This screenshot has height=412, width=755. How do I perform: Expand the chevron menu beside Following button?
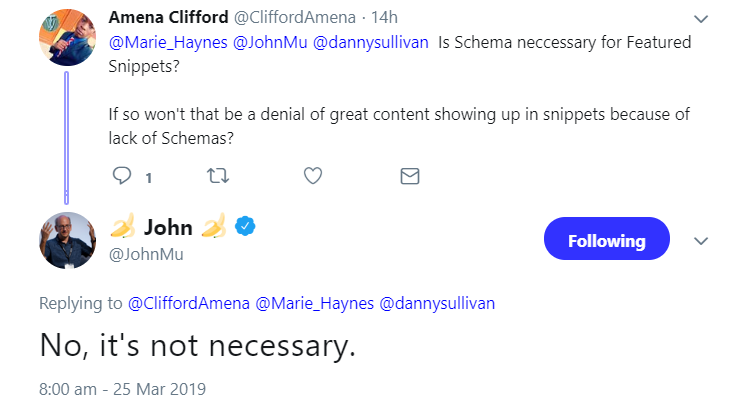pos(701,241)
